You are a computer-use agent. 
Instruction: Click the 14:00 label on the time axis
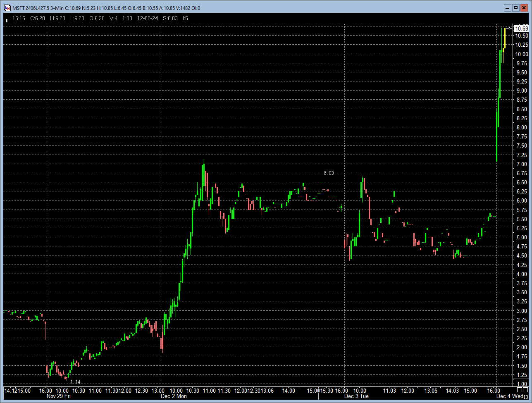tap(289, 390)
